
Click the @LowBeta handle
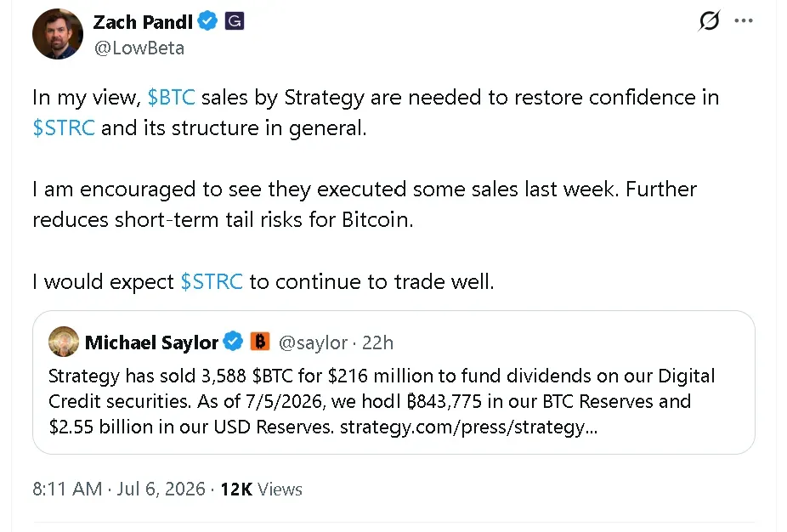pos(139,48)
